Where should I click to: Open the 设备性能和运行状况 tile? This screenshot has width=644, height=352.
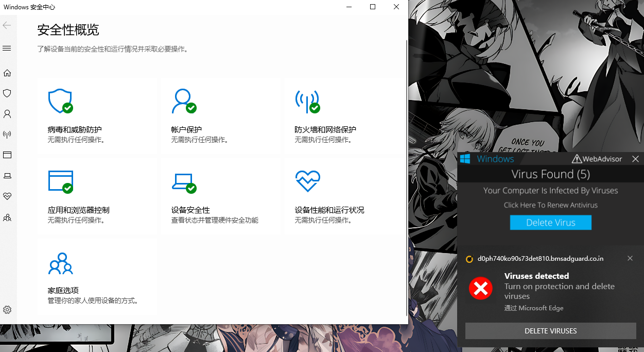pyautogui.click(x=344, y=197)
